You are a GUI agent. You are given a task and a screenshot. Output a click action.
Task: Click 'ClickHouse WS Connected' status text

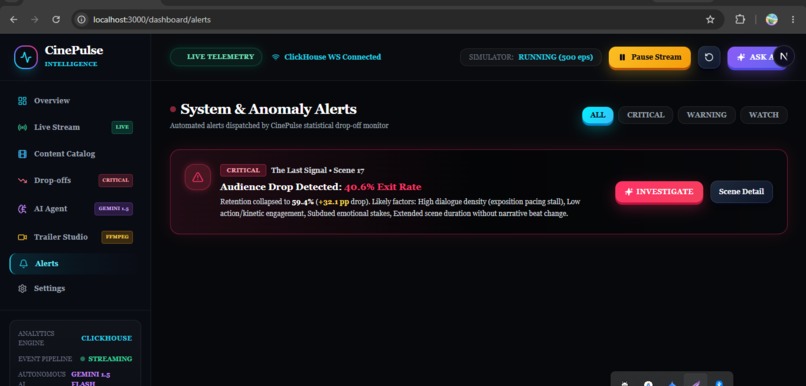333,57
